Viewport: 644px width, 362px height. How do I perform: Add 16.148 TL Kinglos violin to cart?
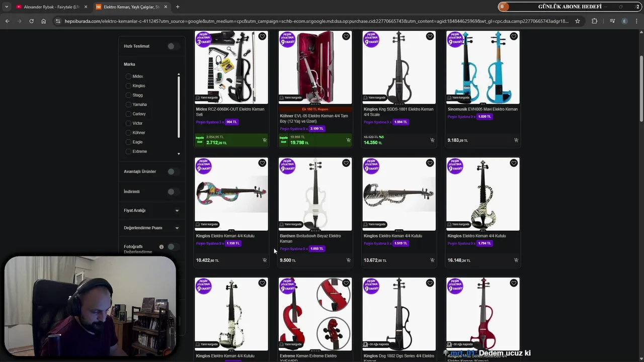point(516,260)
